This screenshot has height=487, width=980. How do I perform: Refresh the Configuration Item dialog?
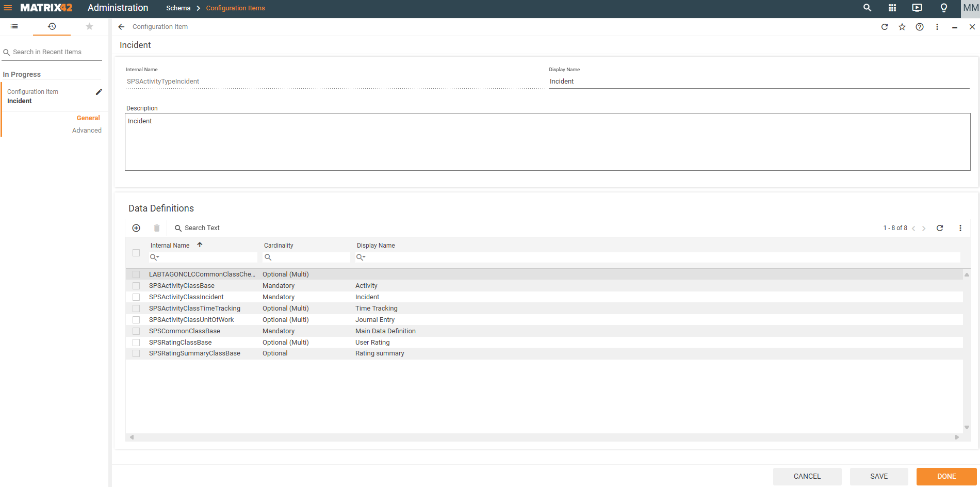(885, 27)
